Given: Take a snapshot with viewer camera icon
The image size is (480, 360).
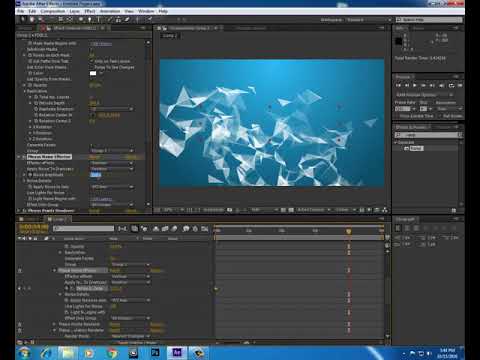Looking at the screenshot, I should 230,210.
